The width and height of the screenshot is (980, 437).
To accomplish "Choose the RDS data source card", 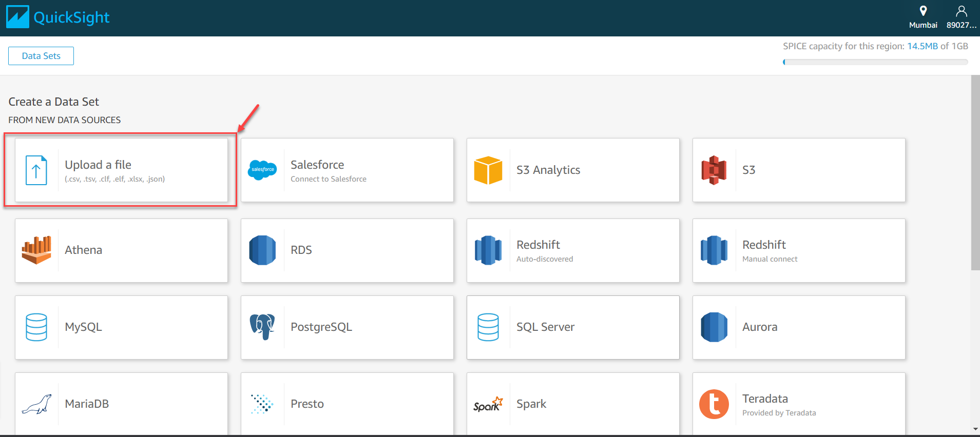I will pos(347,250).
